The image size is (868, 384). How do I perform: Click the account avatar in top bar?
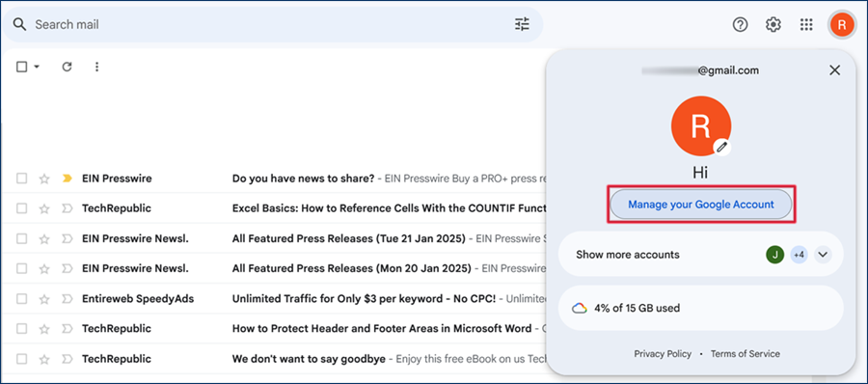[841, 24]
